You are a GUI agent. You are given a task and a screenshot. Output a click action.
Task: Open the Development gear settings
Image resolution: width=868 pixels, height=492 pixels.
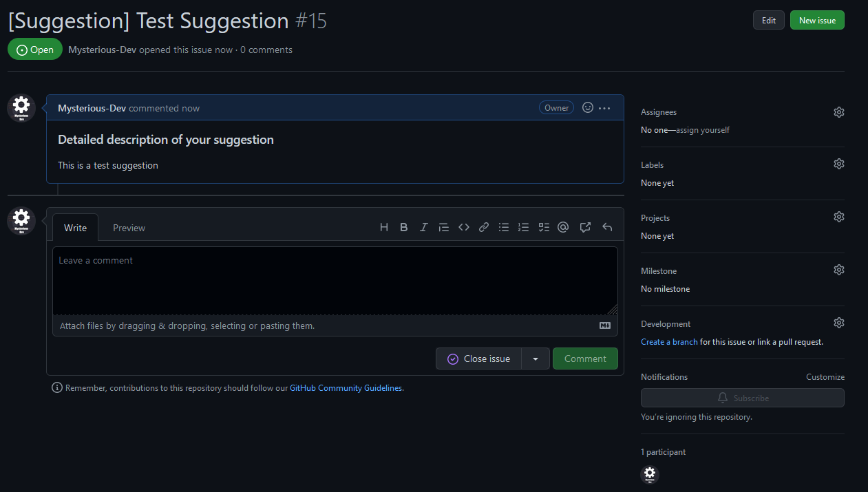pyautogui.click(x=838, y=323)
